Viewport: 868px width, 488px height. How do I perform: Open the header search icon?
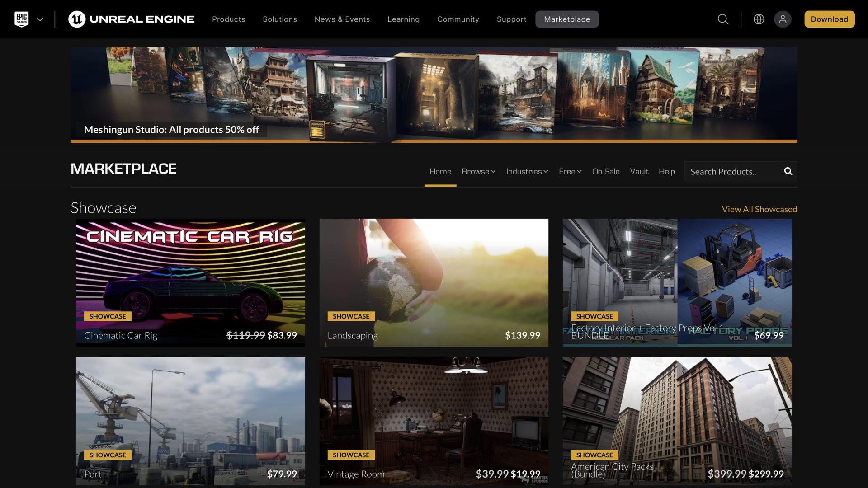pyautogui.click(x=722, y=19)
